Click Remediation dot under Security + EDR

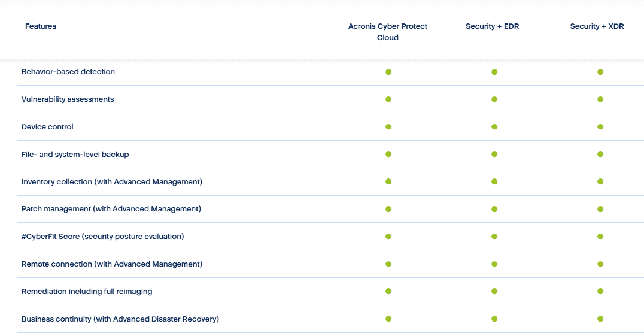[x=494, y=291]
